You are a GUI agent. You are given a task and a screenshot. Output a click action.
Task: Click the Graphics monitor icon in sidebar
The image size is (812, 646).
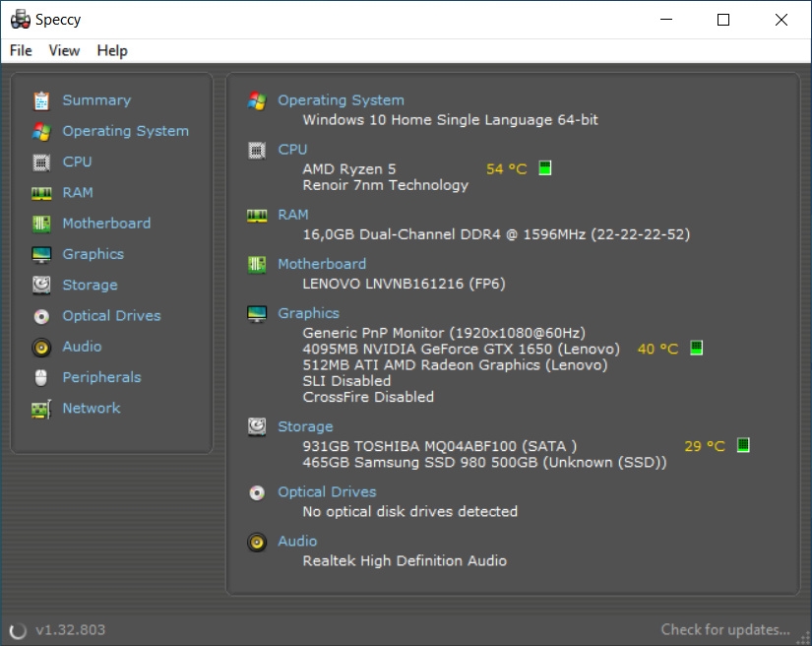click(41, 255)
